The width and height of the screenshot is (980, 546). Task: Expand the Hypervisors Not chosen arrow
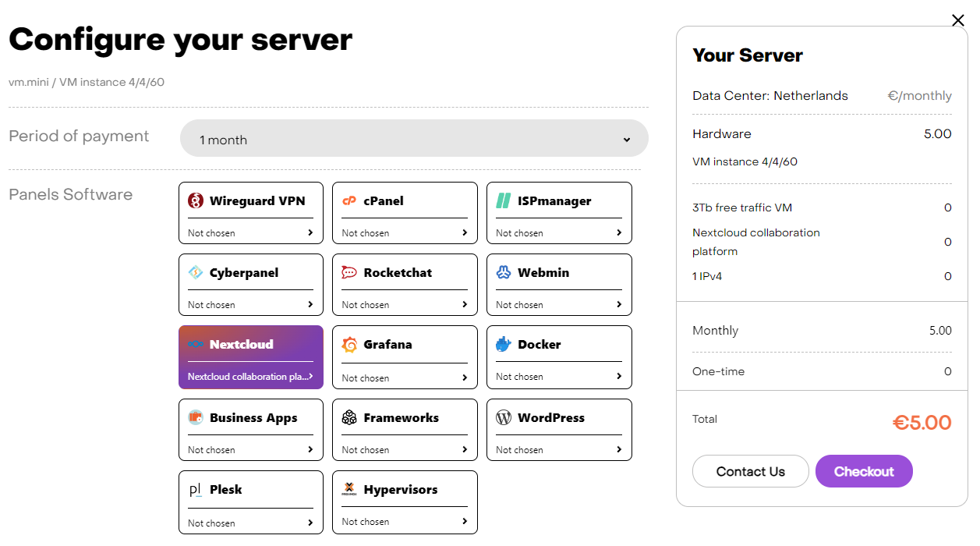465,522
